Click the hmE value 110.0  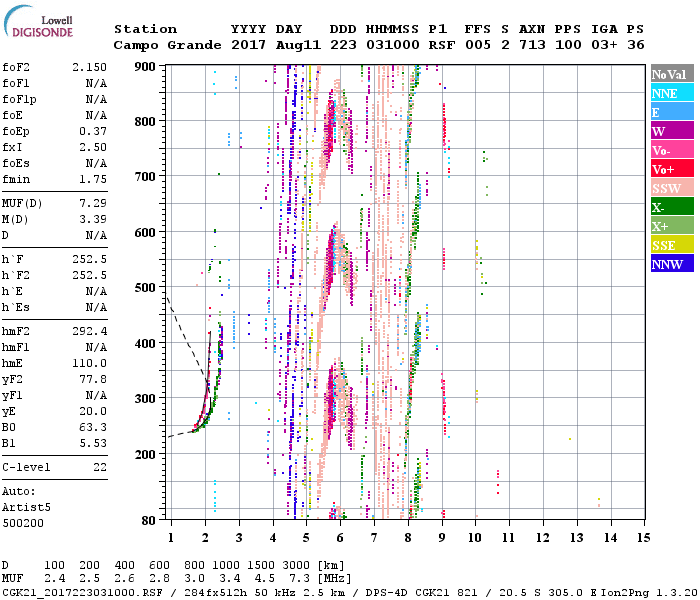pos(89,363)
